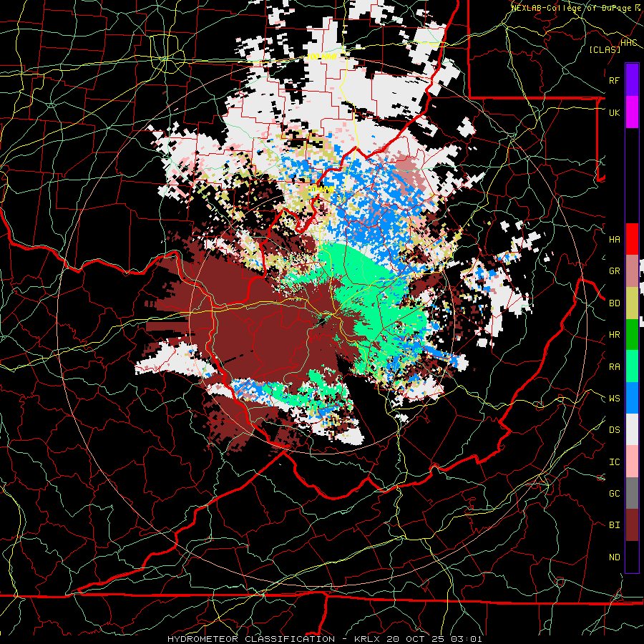Click the 'ND' legend label
This screenshot has height=644, width=644.
615,557
